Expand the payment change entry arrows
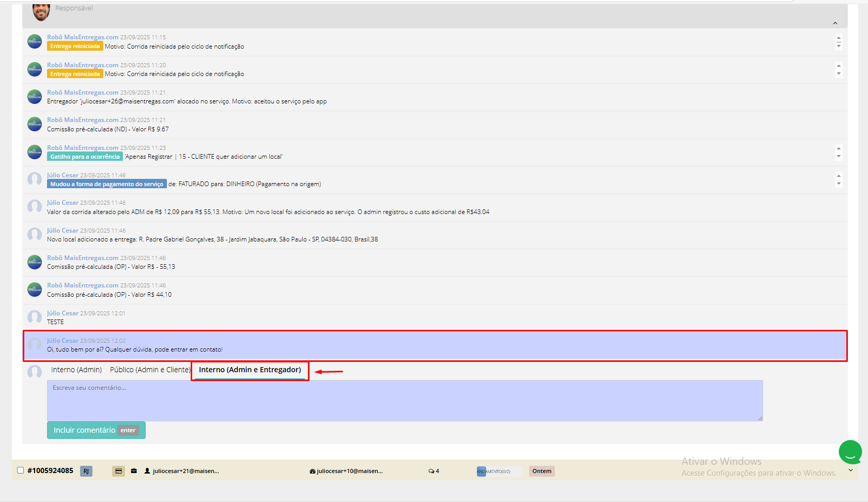The image size is (868, 502). (839, 179)
